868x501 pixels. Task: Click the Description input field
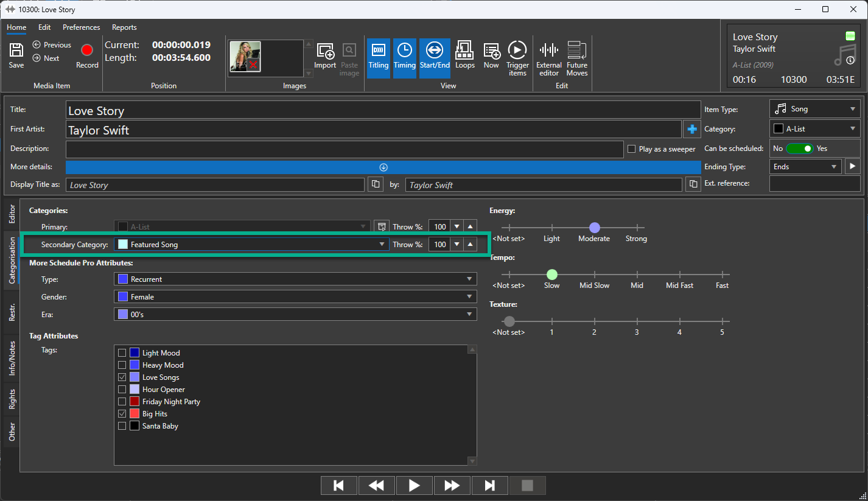click(x=345, y=149)
